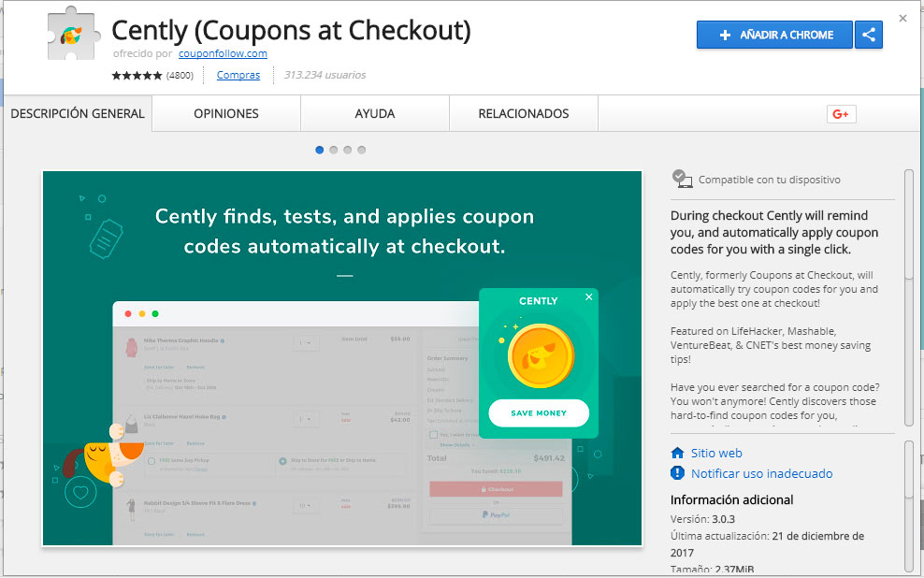Open the Ayuda tab
Screen dimensions: 924x578
(x=375, y=114)
